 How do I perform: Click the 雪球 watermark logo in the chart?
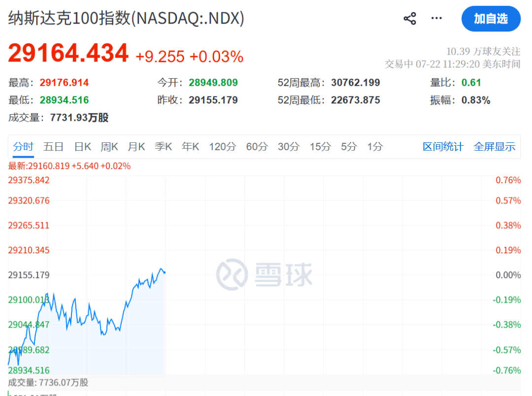(x=265, y=274)
